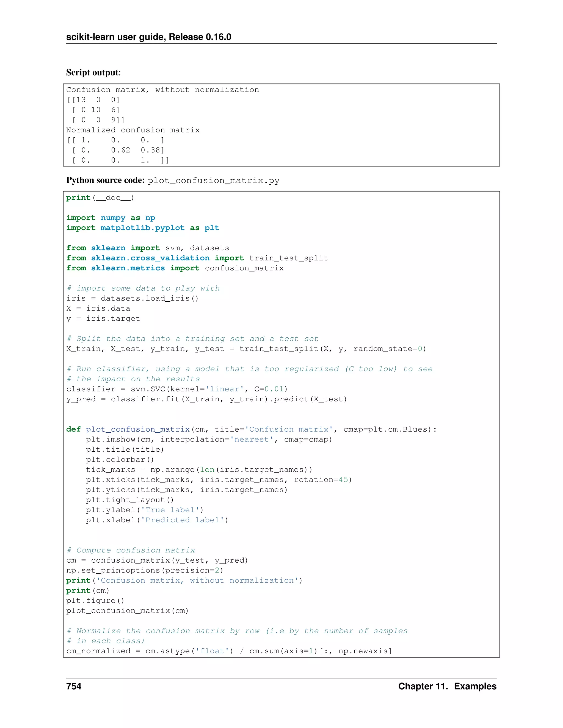563x728 pixels.
Task: Click comment '# Compute confusion matrix'
Action: click(x=131, y=550)
